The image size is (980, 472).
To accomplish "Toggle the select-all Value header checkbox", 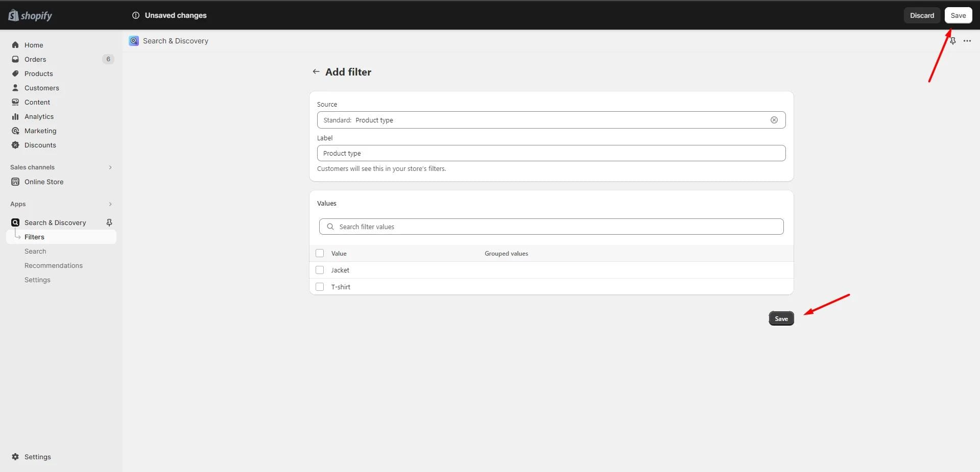I will click(x=320, y=253).
